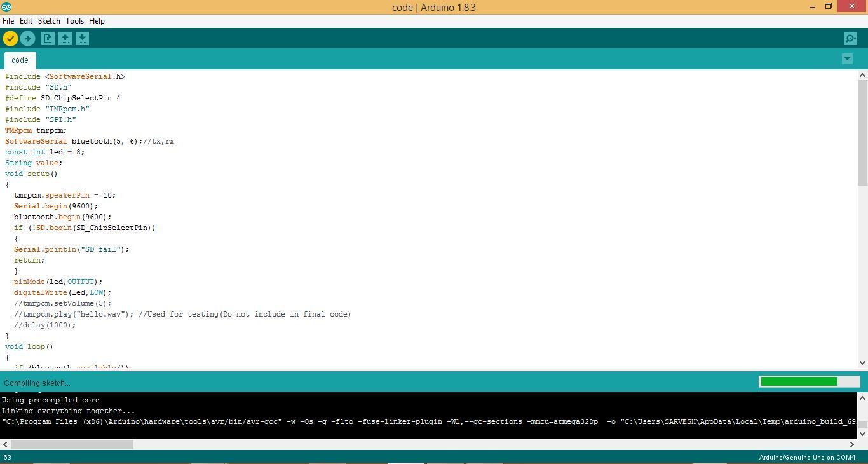Open the Sketch menu

[48, 20]
